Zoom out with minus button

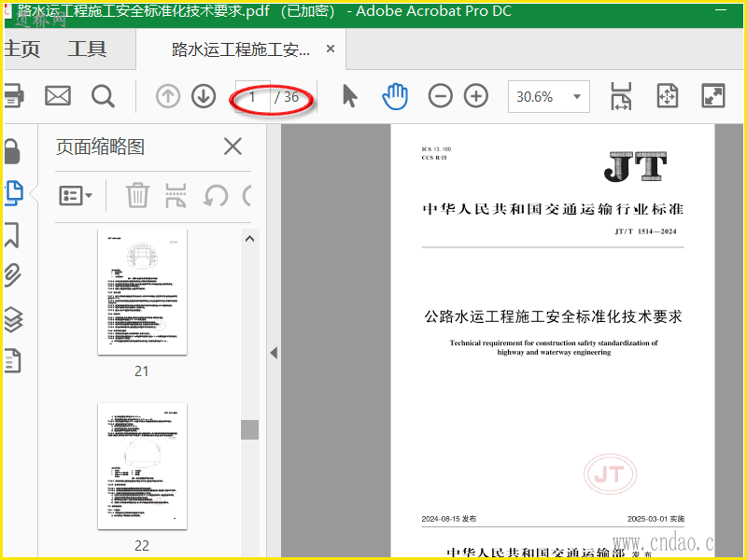440,96
